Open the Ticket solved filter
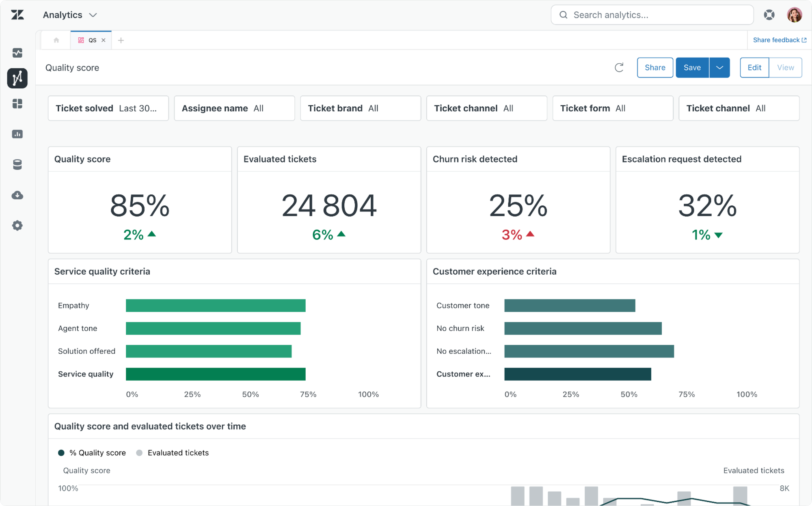This screenshot has height=506, width=812. click(108, 108)
